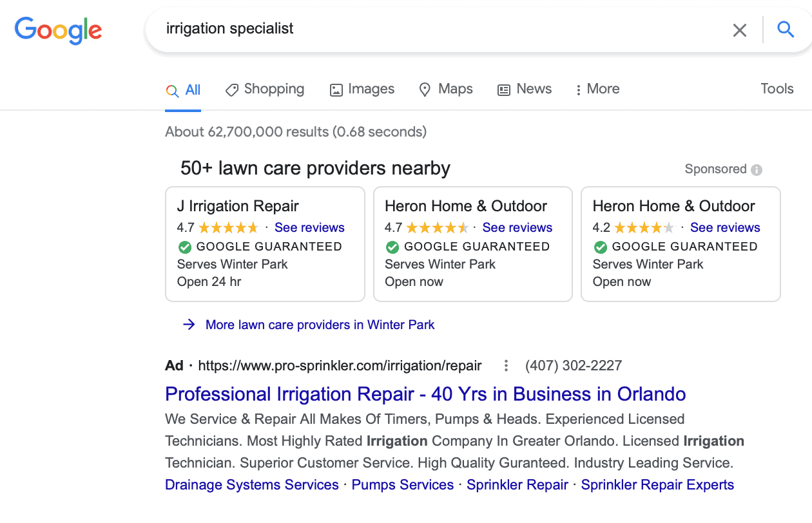This screenshot has width=812, height=523.
Task: Click the J Irrigation Repair business name
Action: pos(238,206)
